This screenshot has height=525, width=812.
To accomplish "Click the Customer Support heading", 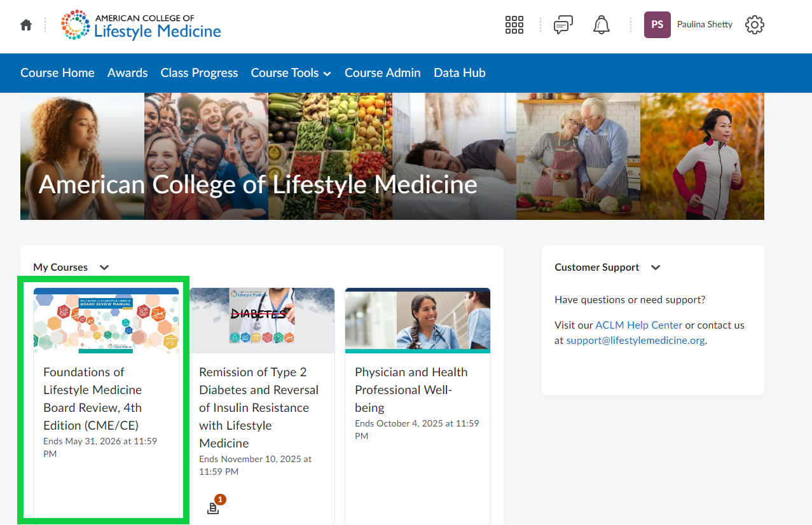I will tap(597, 268).
